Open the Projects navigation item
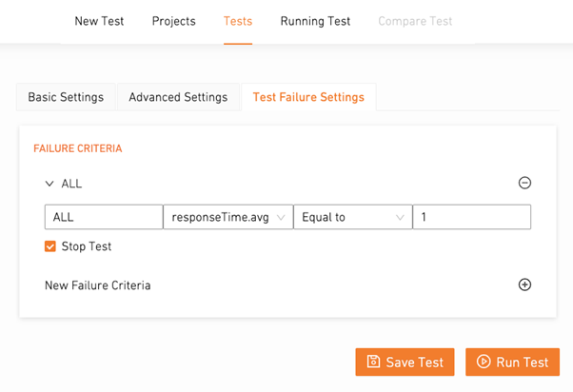Image resolution: width=573 pixels, height=392 pixels. point(173,21)
